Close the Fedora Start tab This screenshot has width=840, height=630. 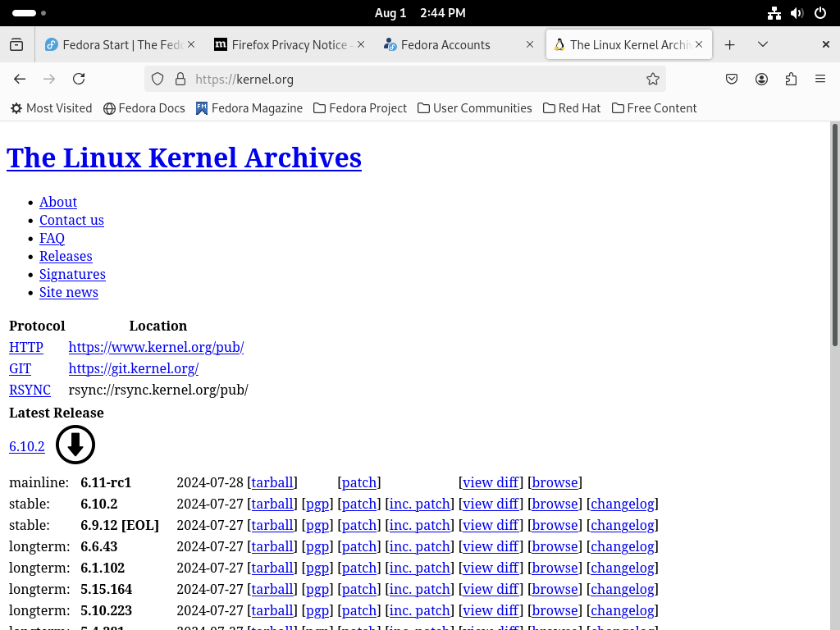(190, 45)
